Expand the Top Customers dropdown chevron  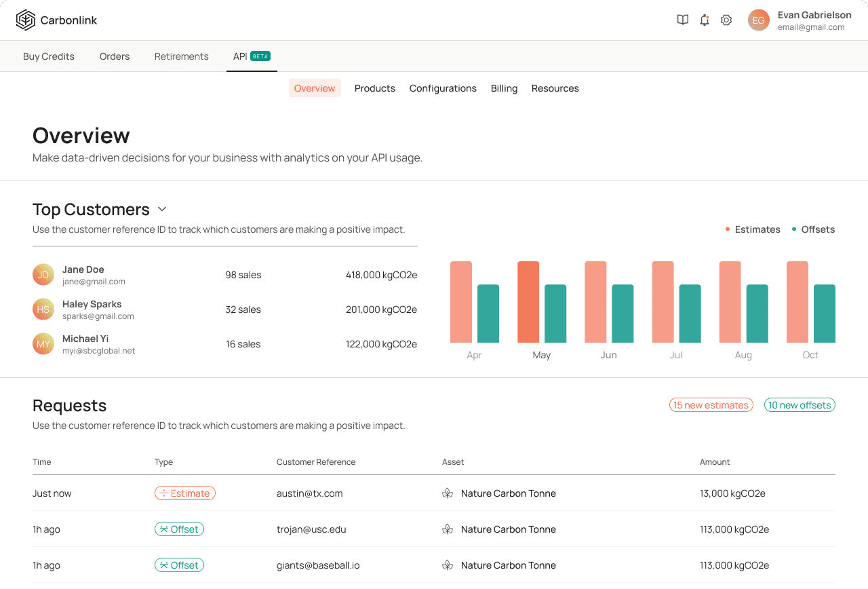[x=162, y=209]
